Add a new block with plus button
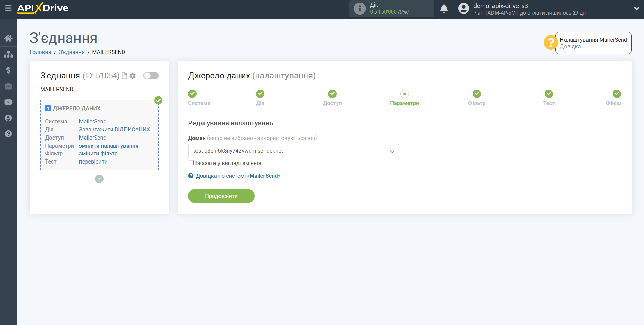 99,179
